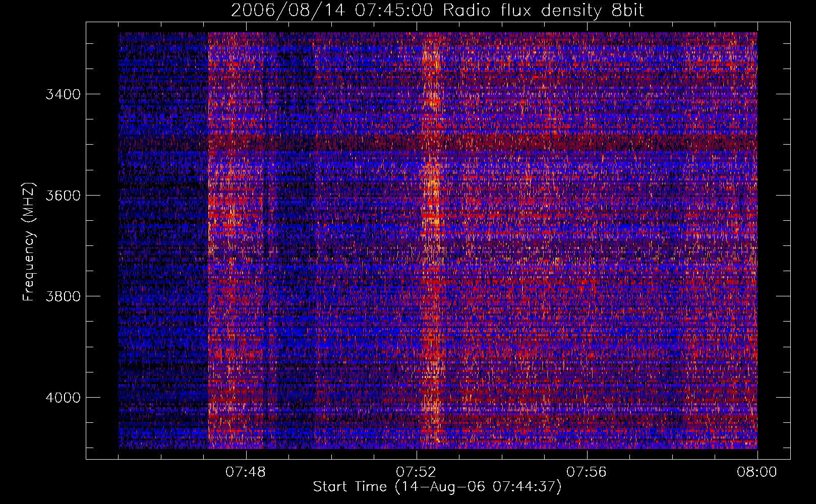Viewport: 816px width, 504px height.
Task: Click the 07:48 time tick label
Action: 246,472
